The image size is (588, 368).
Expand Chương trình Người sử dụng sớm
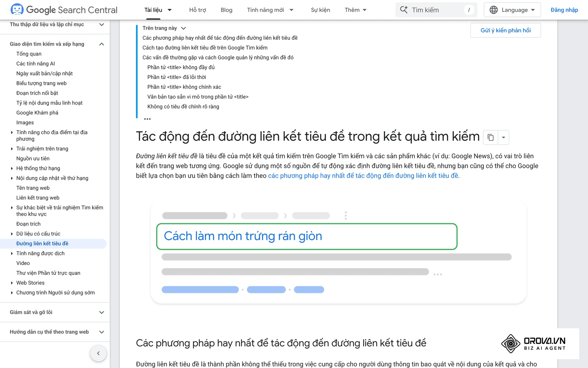click(12, 293)
